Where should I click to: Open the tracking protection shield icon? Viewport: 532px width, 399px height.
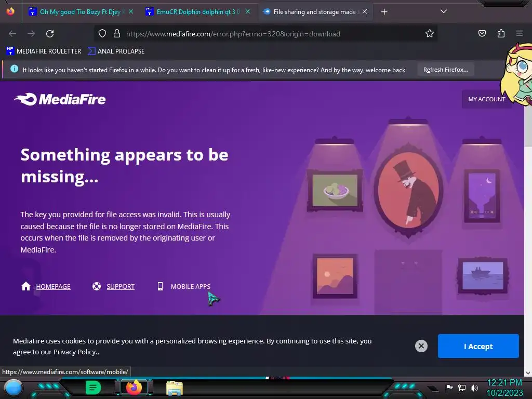tap(102, 34)
